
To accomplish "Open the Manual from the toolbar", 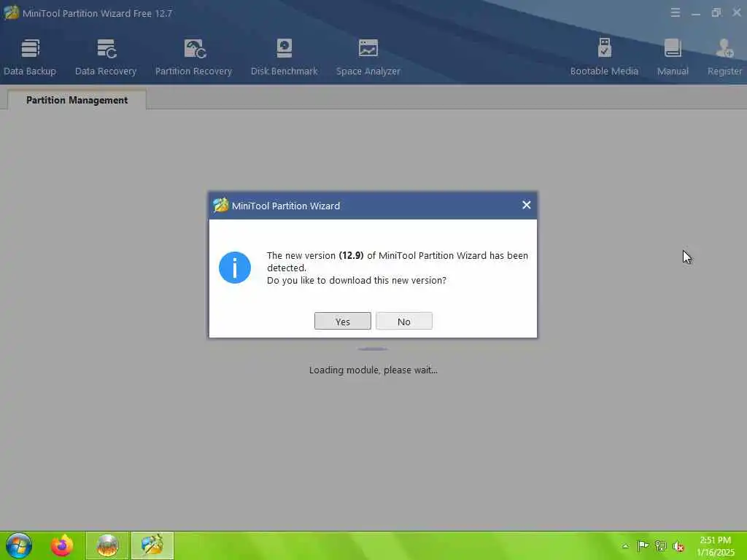I will tap(673, 57).
